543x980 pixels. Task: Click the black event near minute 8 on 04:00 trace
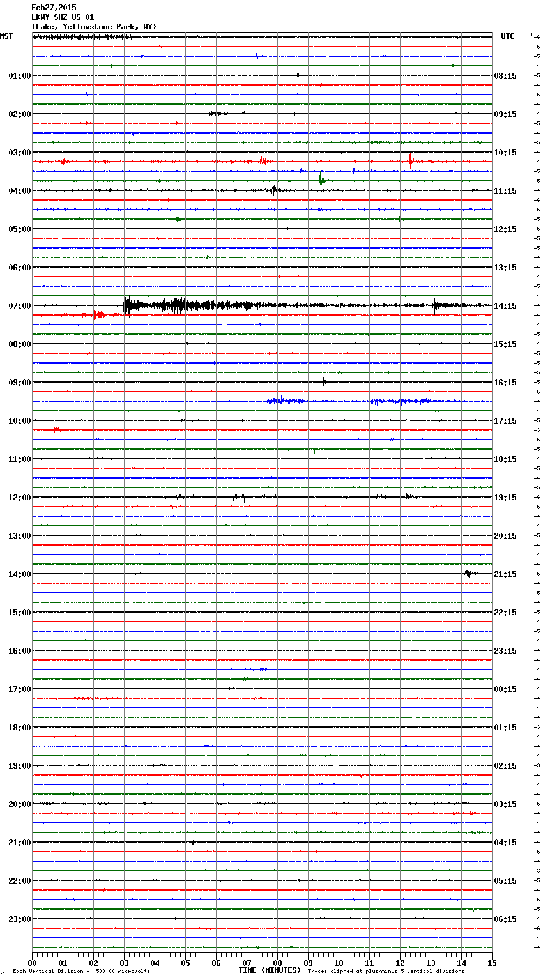click(x=274, y=190)
